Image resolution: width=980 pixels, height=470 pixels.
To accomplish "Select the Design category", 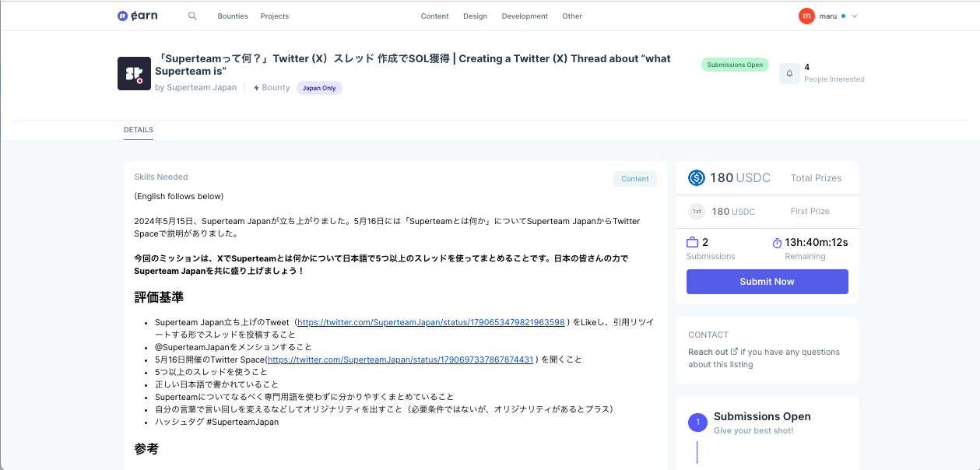I will point(475,16).
